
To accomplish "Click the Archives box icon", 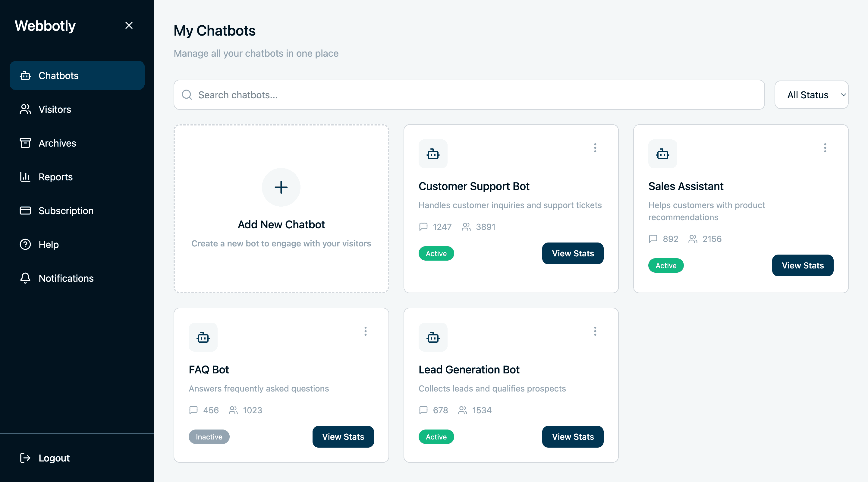I will (25, 143).
